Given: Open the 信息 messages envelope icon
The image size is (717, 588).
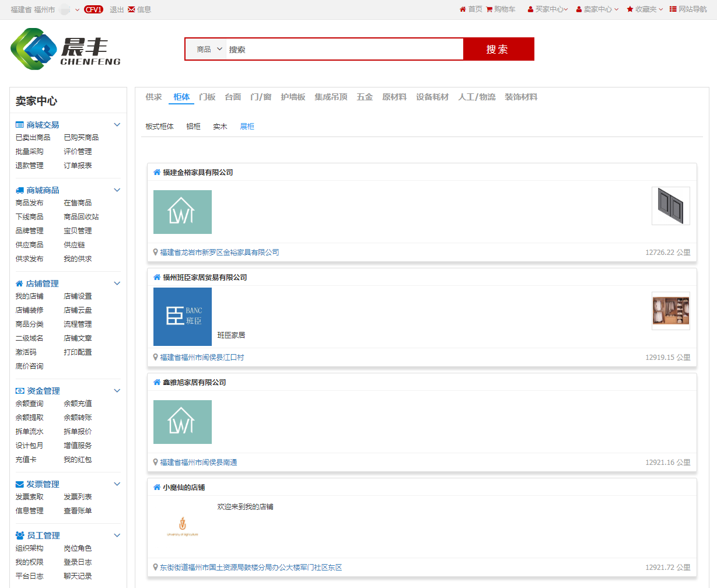Looking at the screenshot, I should click(132, 9).
